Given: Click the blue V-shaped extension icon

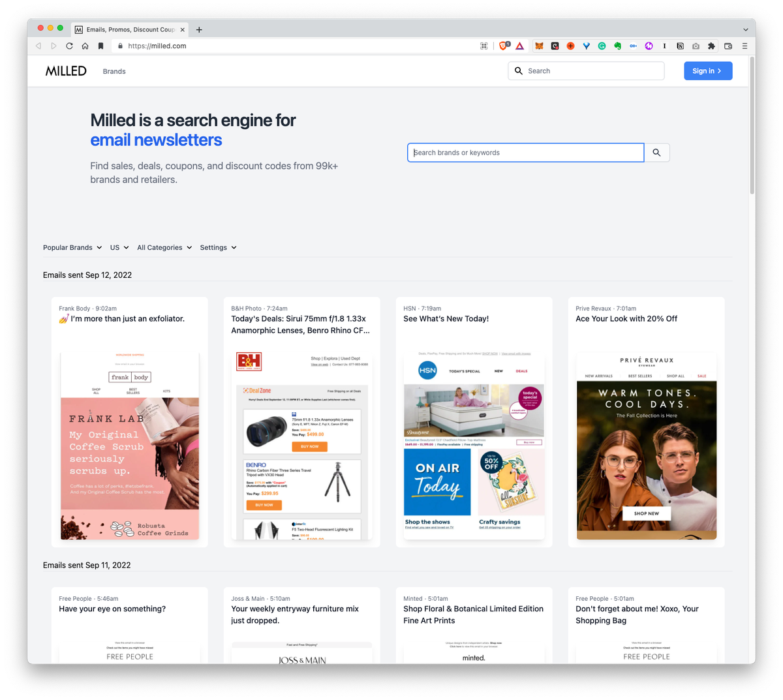Looking at the screenshot, I should click(586, 46).
